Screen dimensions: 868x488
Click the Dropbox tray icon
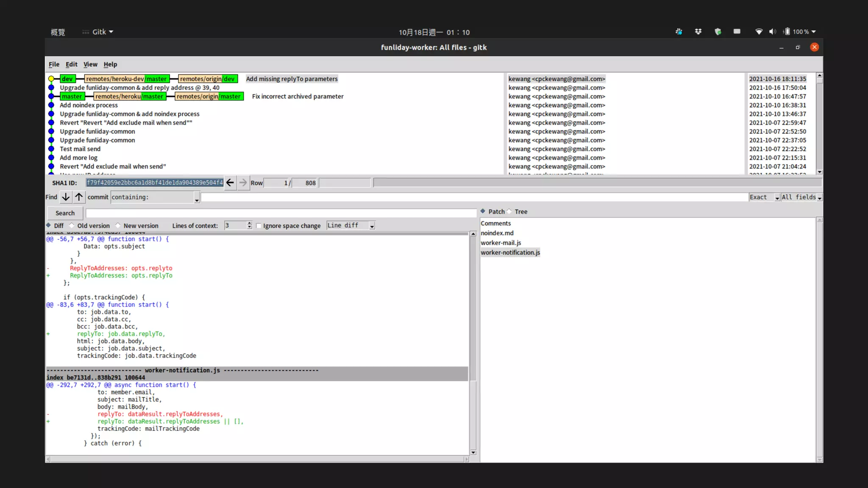click(698, 32)
